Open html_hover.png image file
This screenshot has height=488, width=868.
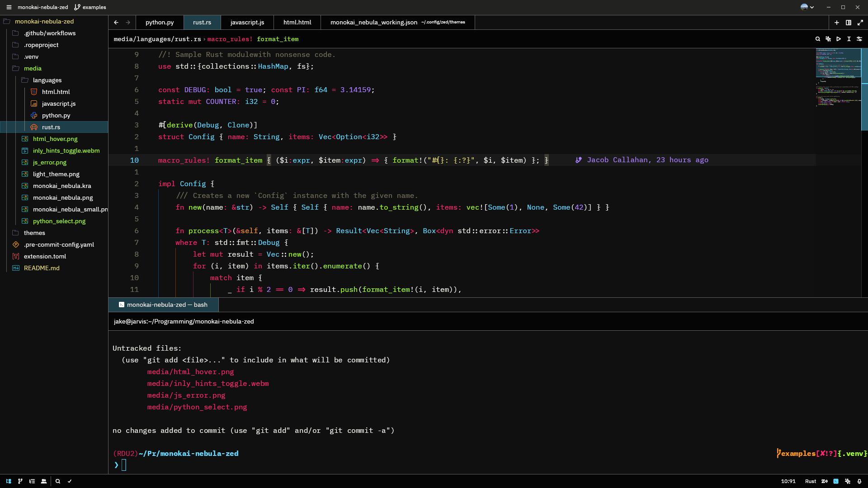coord(54,139)
